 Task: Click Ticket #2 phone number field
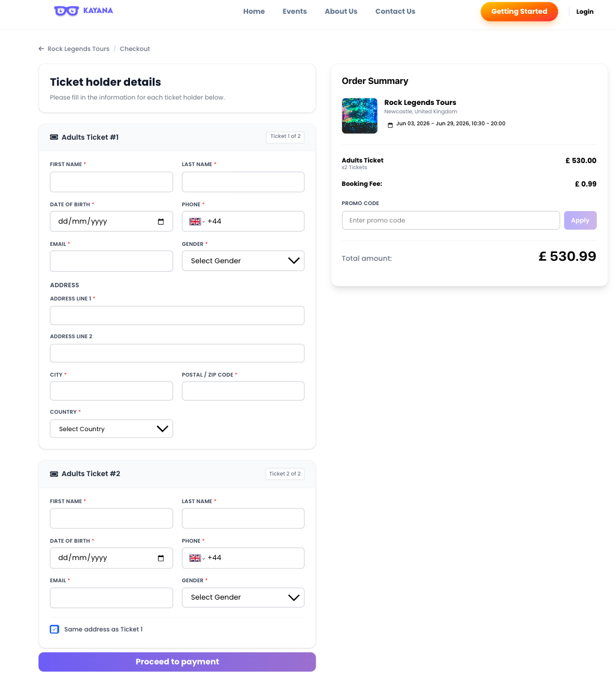[243, 558]
